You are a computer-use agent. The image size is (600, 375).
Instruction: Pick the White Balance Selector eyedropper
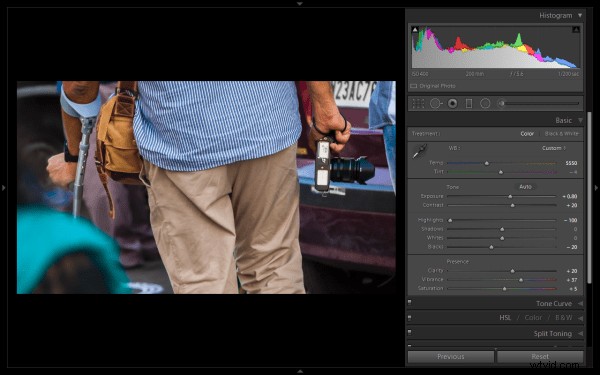420,151
